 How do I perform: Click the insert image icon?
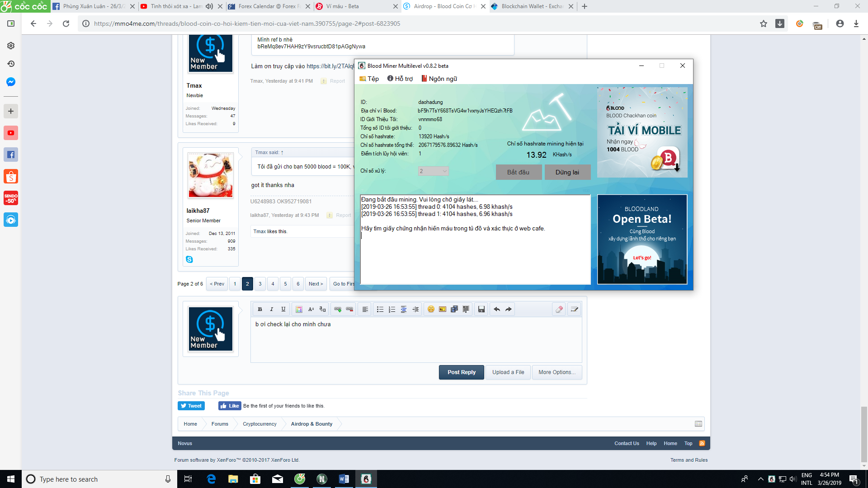coord(443,310)
